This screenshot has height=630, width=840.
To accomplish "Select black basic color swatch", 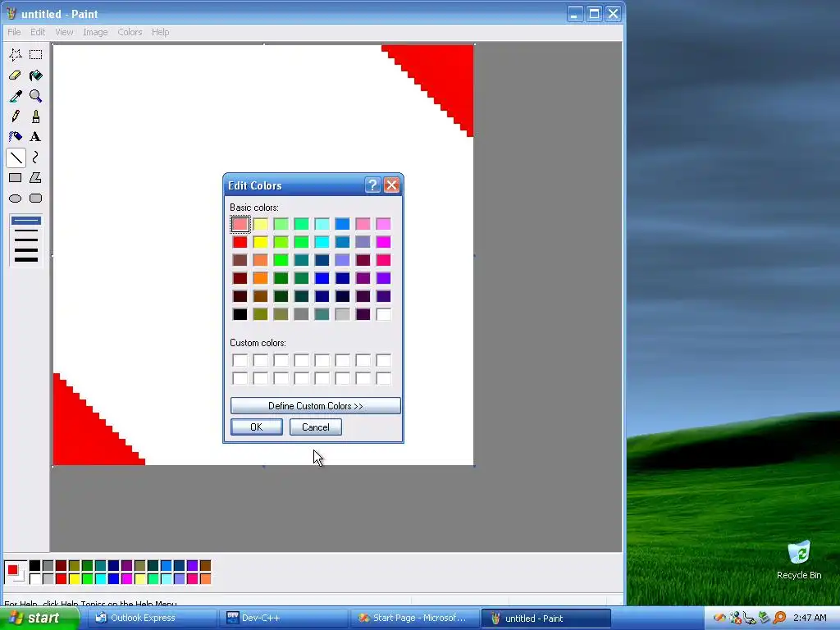I will [x=240, y=314].
